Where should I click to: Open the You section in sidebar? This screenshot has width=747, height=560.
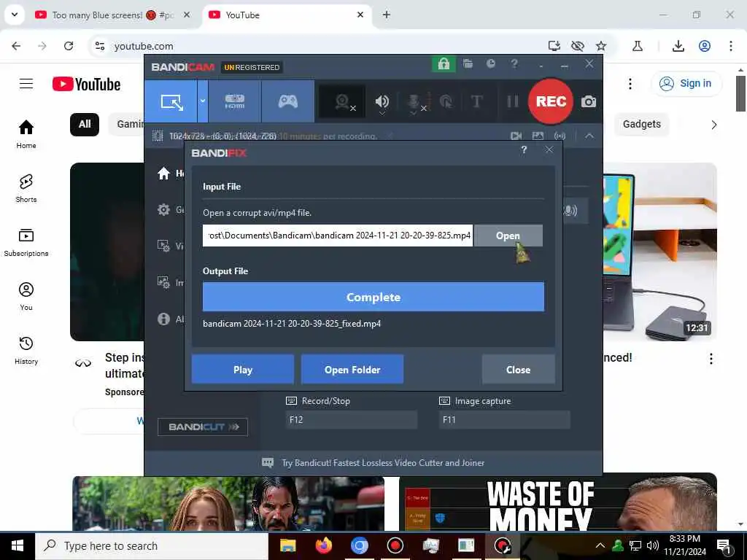(x=26, y=296)
